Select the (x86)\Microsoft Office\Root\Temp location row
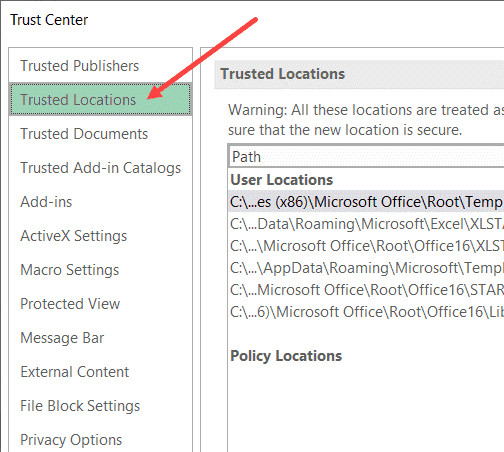The image size is (504, 452). click(366, 202)
